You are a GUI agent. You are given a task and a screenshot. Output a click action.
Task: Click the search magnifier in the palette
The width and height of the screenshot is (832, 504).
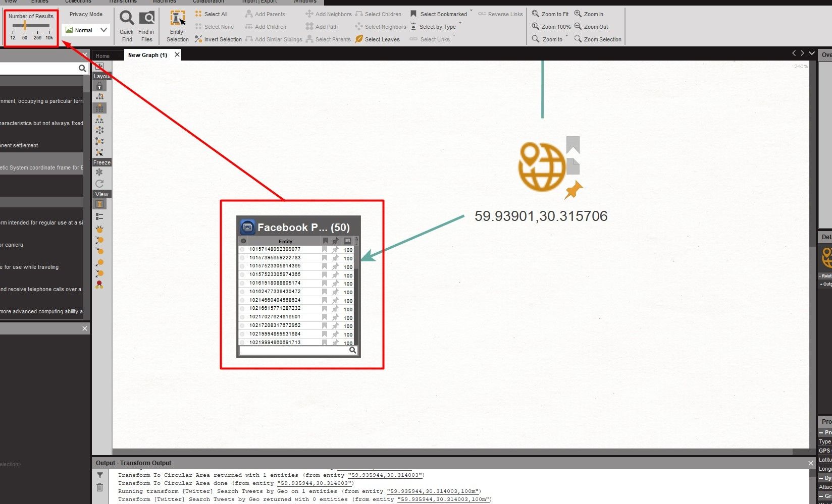(x=82, y=68)
